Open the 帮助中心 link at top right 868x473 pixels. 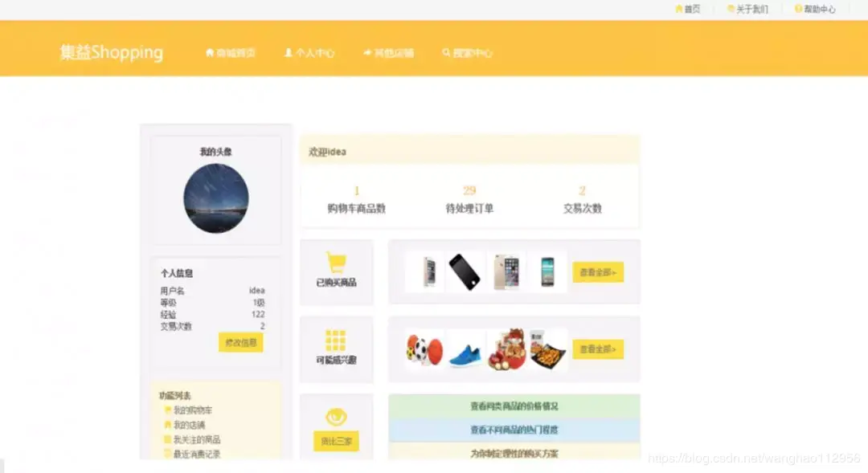pyautogui.click(x=816, y=9)
